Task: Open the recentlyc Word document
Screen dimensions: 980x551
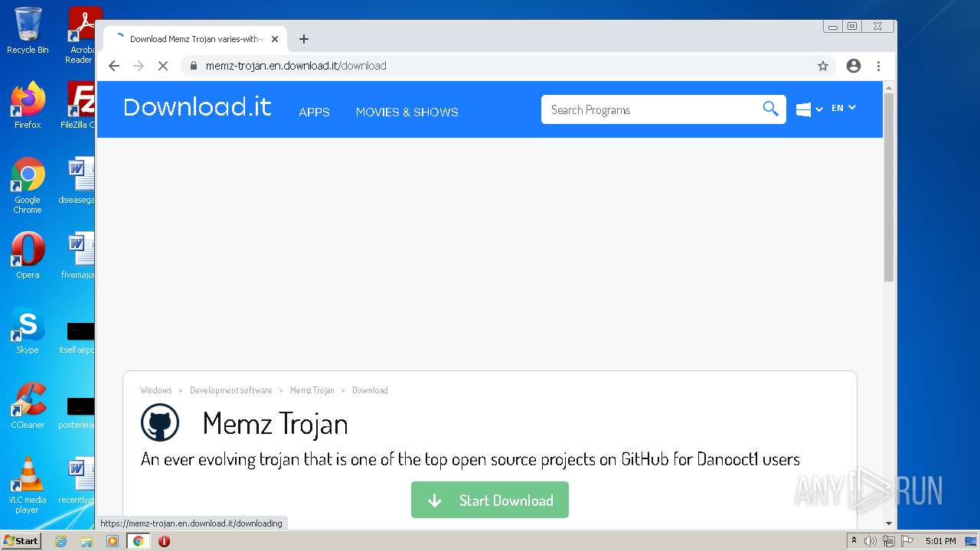Action: 77,481
